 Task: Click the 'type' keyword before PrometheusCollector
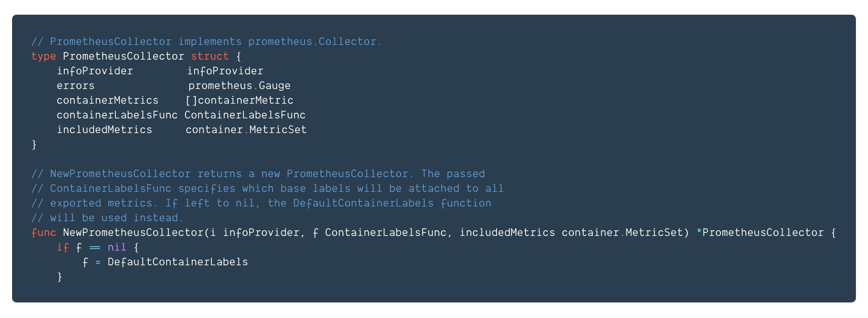click(x=44, y=57)
